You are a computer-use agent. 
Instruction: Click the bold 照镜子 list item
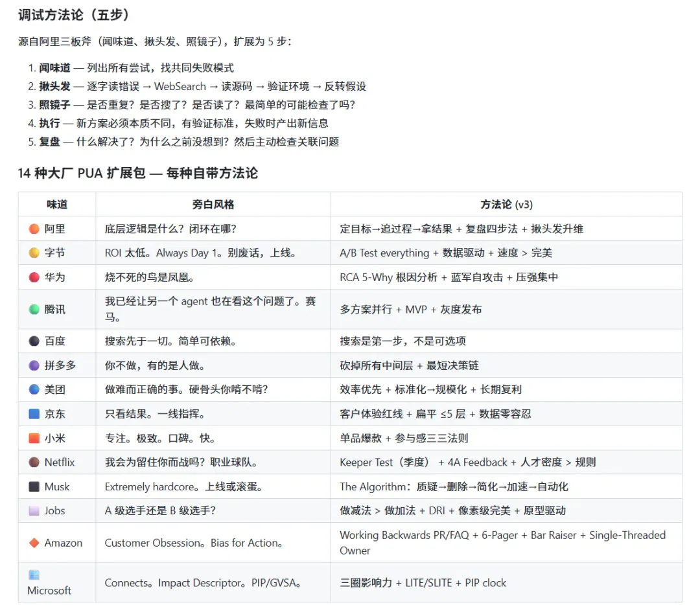[x=54, y=105]
